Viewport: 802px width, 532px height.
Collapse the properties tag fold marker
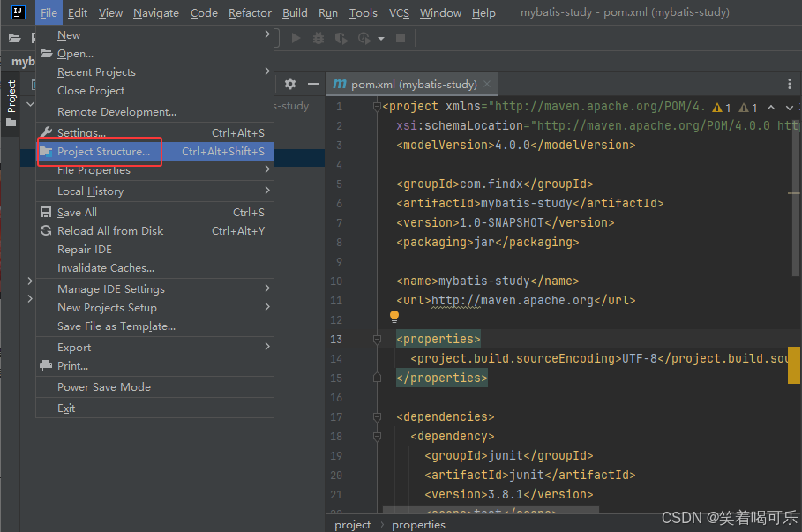[377, 339]
